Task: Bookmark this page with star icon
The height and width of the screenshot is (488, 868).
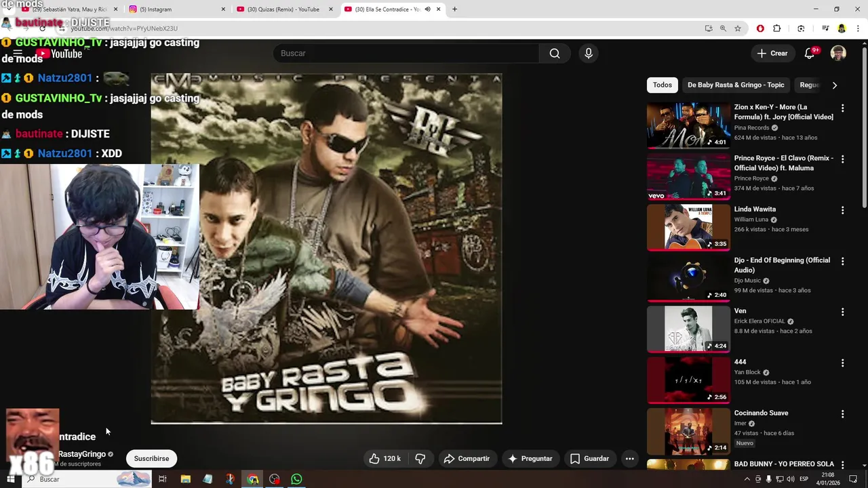Action: (738, 28)
